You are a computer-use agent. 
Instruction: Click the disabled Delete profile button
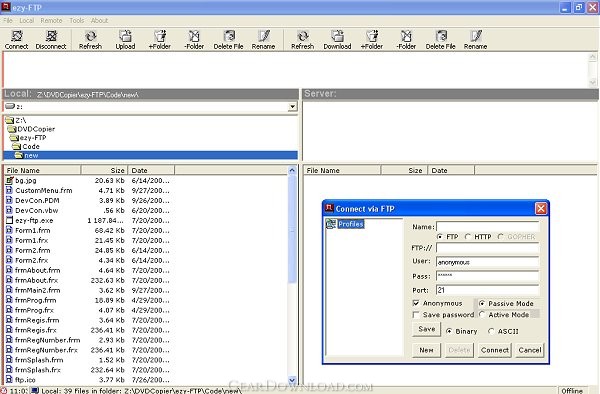[x=459, y=350]
